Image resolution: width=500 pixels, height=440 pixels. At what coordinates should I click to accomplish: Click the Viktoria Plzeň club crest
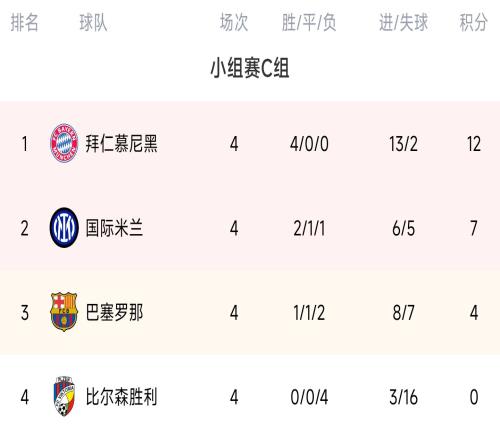coord(64,396)
